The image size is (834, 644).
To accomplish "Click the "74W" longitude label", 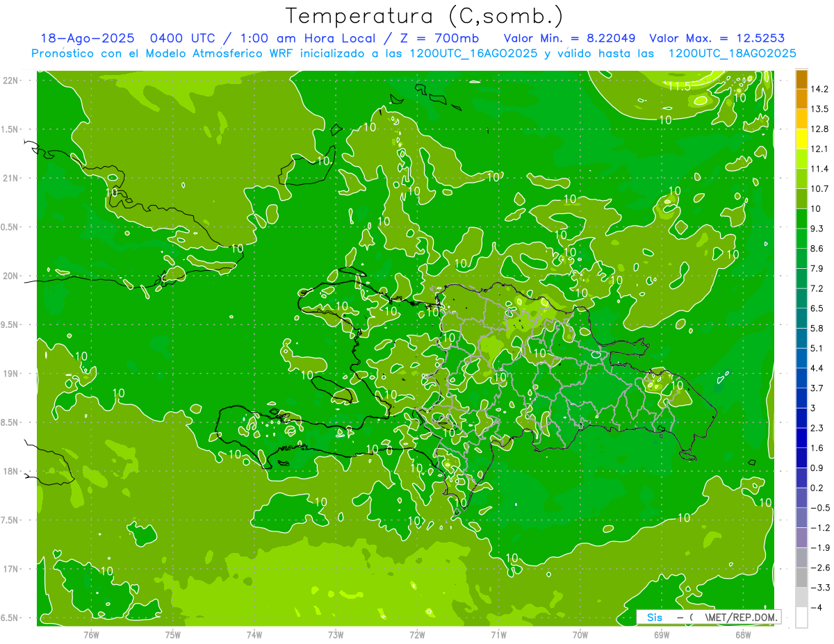I will click(x=254, y=634).
